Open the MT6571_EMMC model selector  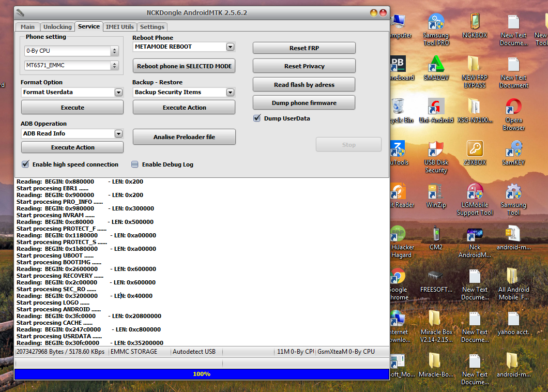71,65
